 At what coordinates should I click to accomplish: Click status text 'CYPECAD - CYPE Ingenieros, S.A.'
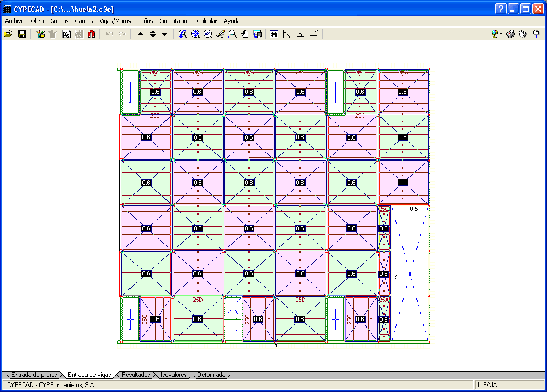[x=51, y=385]
